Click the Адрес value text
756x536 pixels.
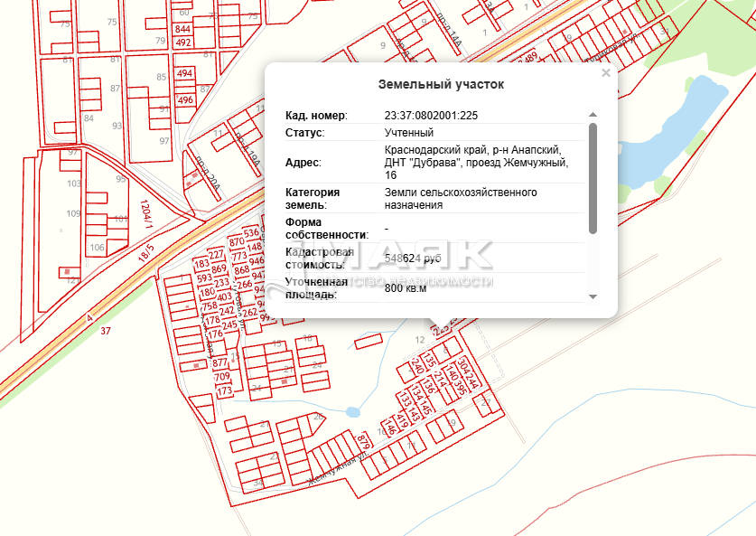[x=474, y=162]
